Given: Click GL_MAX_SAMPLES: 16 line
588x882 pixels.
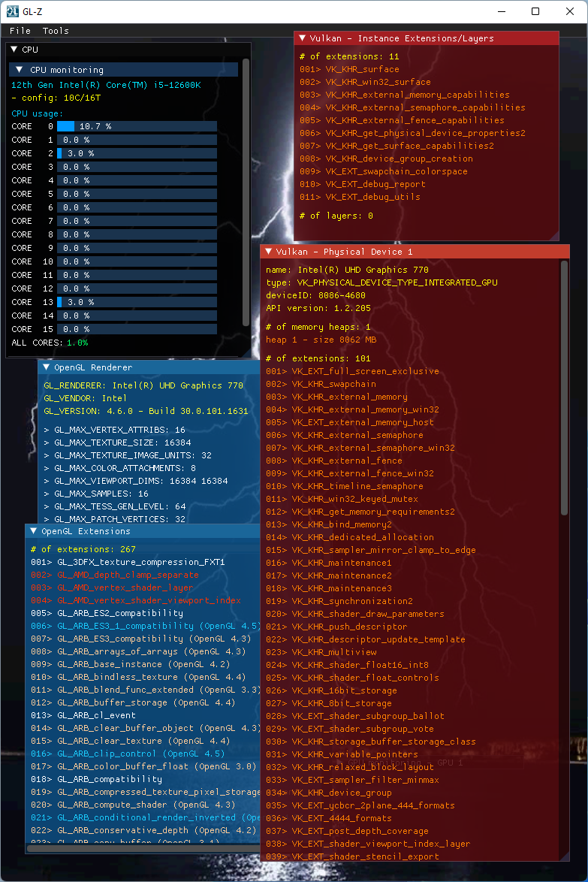Looking at the screenshot, I should pyautogui.click(x=96, y=494).
